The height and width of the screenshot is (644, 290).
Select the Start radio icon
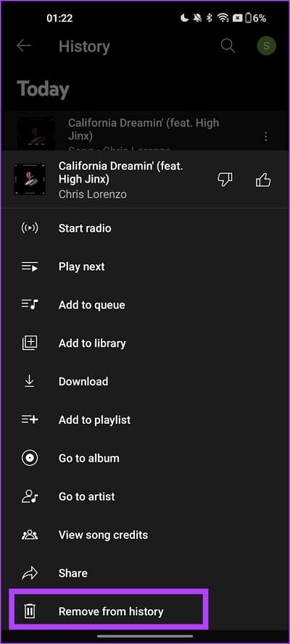(x=30, y=228)
